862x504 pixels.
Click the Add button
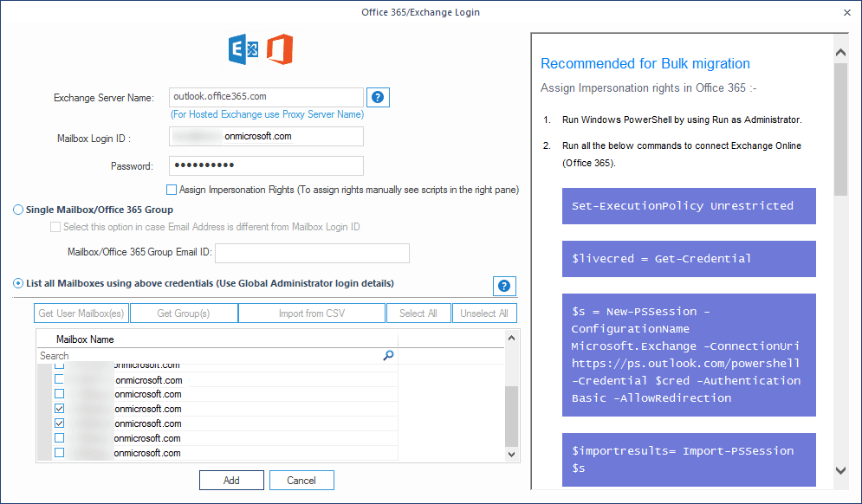tap(231, 481)
